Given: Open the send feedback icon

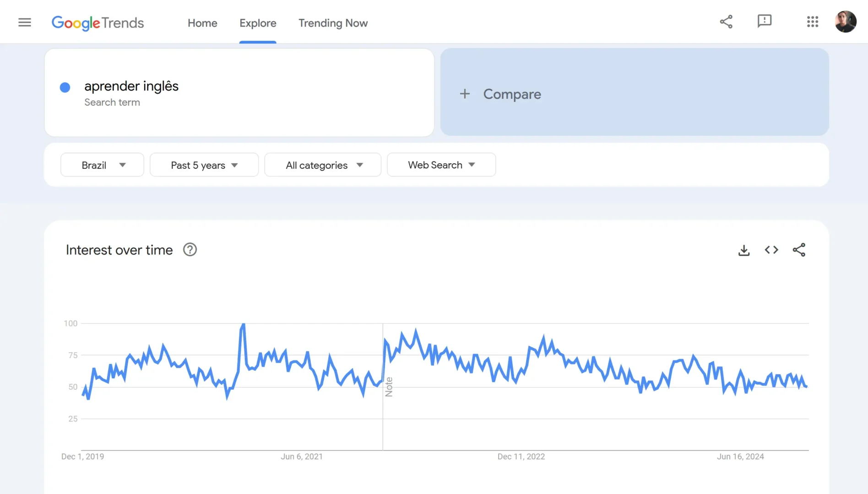Looking at the screenshot, I should [765, 21].
